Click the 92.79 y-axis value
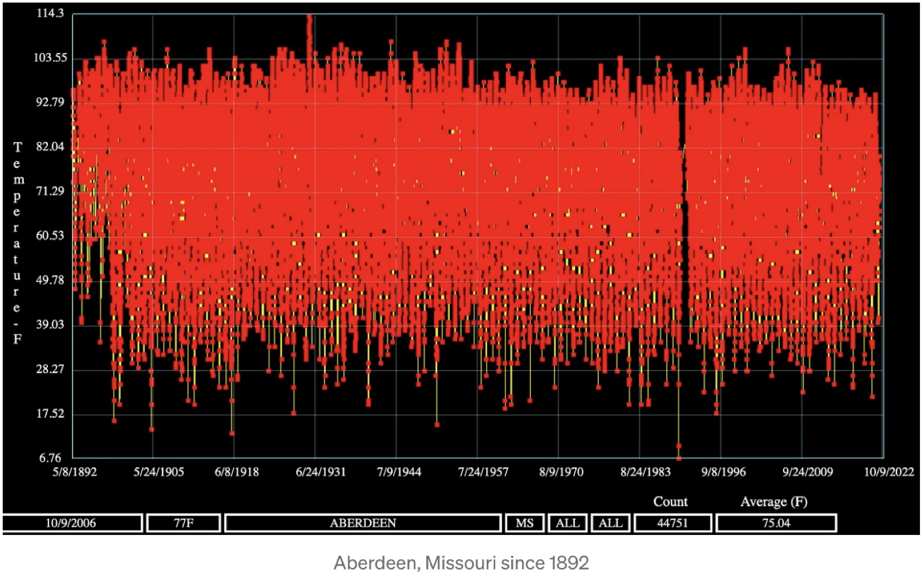 click(50, 102)
